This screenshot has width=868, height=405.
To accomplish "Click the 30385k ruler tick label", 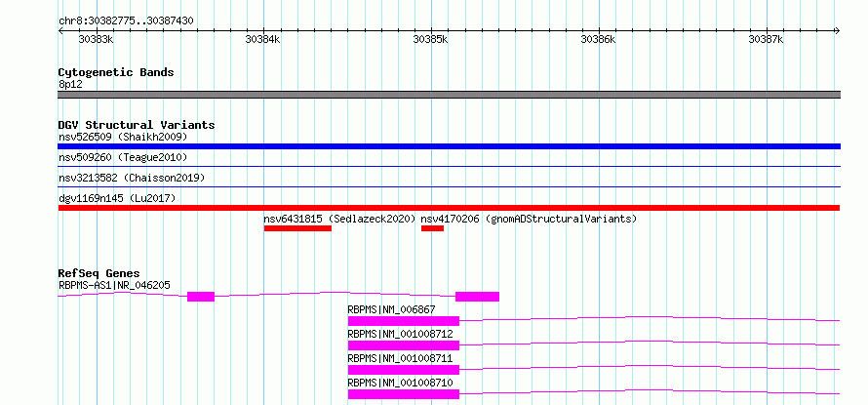I will 431,39.
